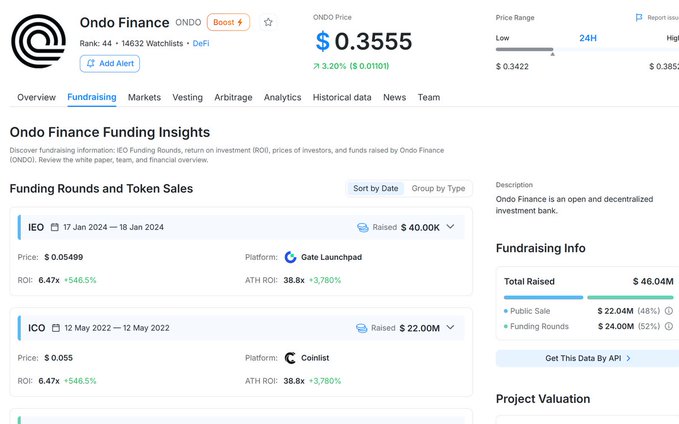The width and height of the screenshot is (679, 424).
Task: Click the price range slider bar
Action: click(x=587, y=49)
